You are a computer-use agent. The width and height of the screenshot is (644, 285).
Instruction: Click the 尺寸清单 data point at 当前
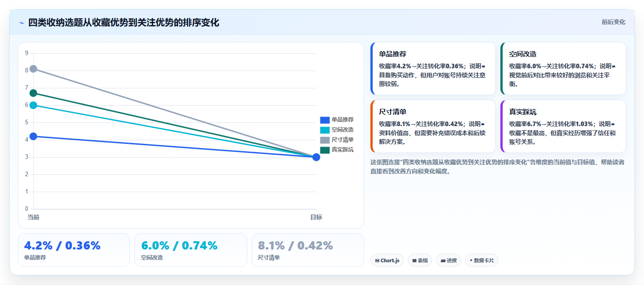tap(33, 69)
